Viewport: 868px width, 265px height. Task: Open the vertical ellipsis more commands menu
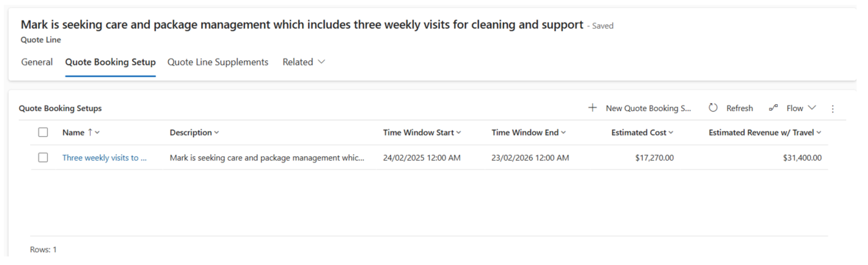pos(833,108)
